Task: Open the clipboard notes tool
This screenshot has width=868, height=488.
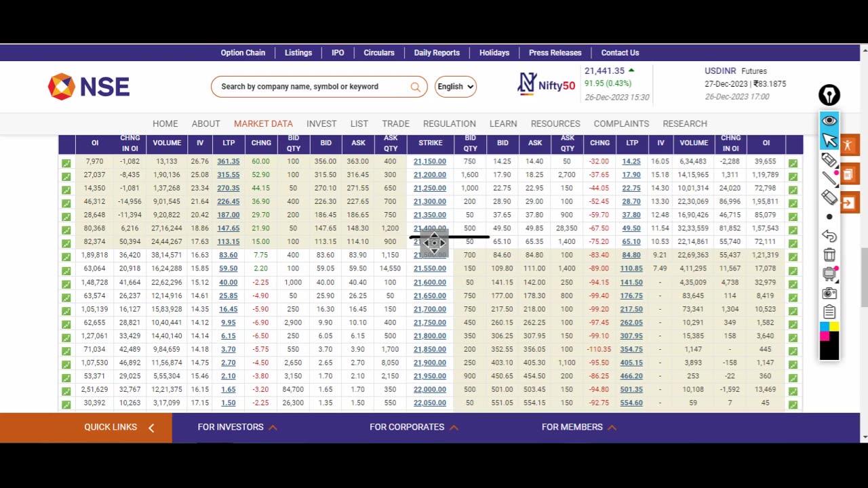Action: (x=829, y=312)
